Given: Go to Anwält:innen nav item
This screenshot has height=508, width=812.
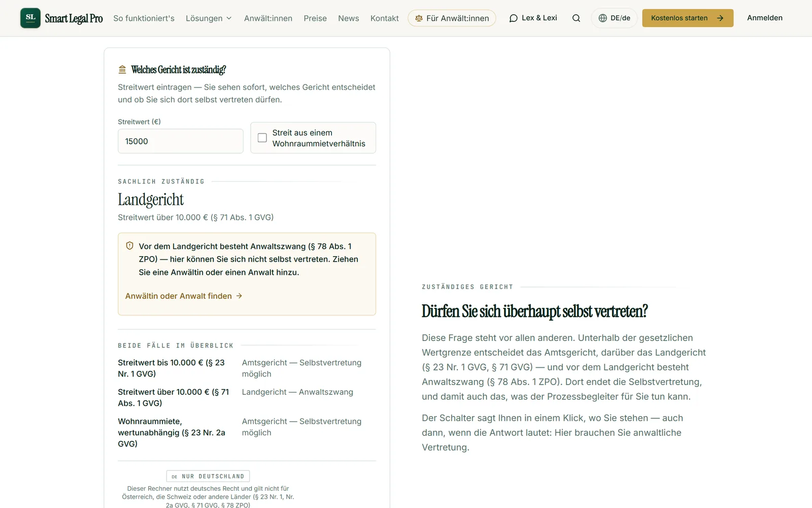Looking at the screenshot, I should 268,18.
